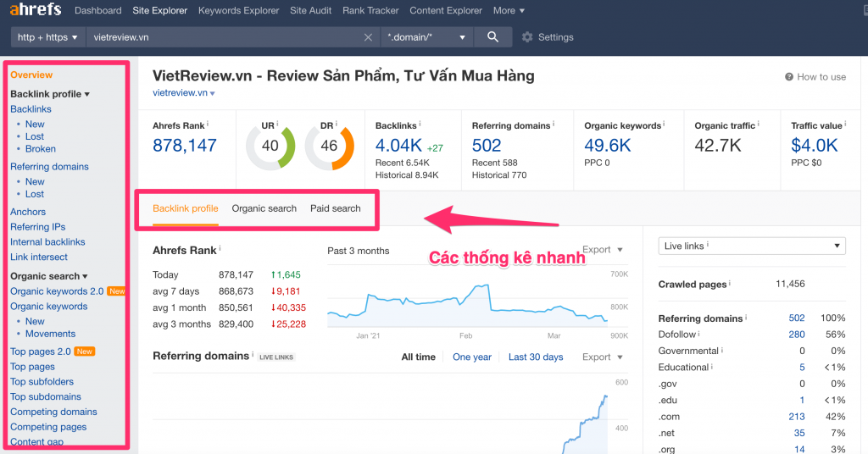Image resolution: width=868 pixels, height=454 pixels.
Task: Open Broken backlinks in sidebar
Action: pos(41,149)
